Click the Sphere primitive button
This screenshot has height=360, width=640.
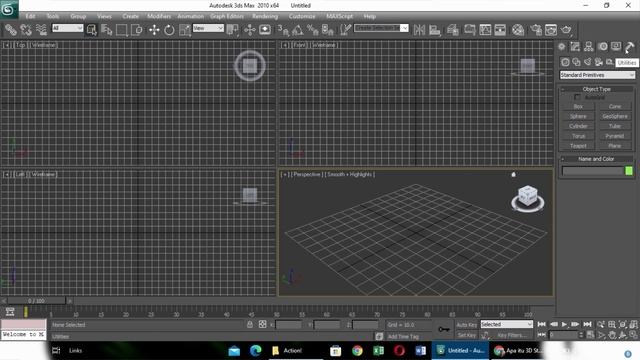[578, 116]
